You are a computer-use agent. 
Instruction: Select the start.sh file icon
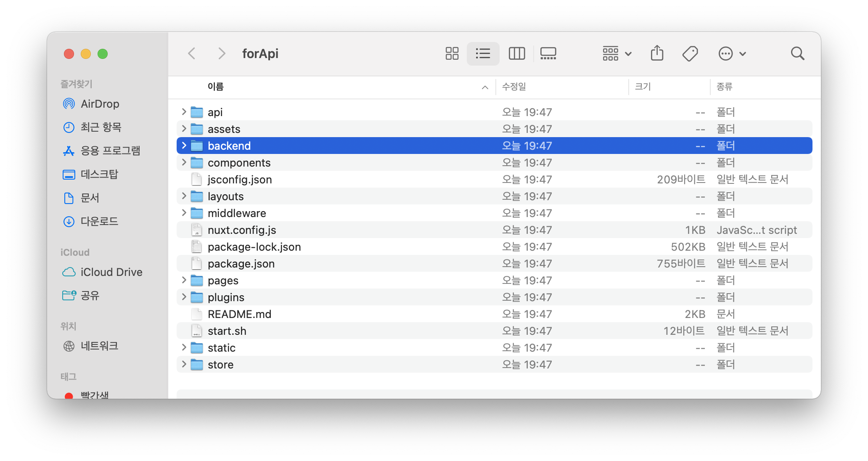[x=196, y=331]
